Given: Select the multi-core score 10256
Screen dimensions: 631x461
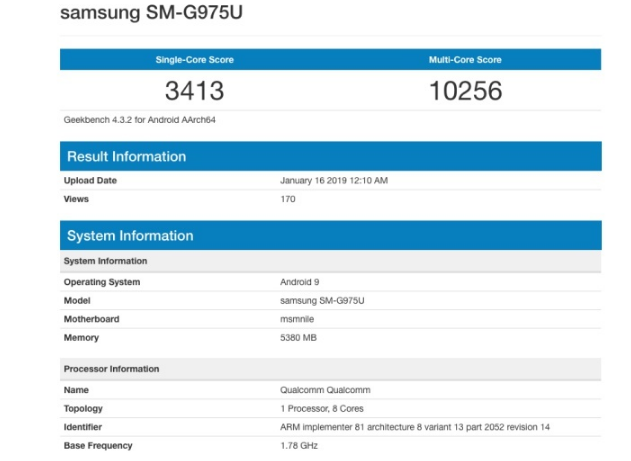Looking at the screenshot, I should pos(466,91).
